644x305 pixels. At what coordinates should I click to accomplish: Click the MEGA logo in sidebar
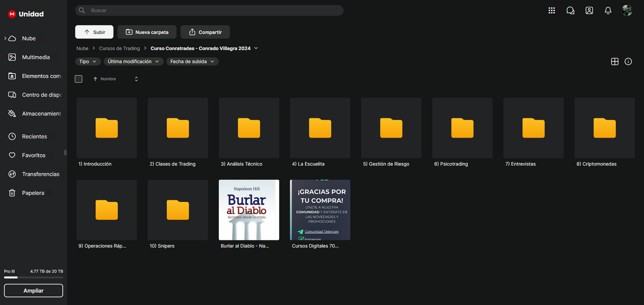pyautogui.click(x=12, y=14)
